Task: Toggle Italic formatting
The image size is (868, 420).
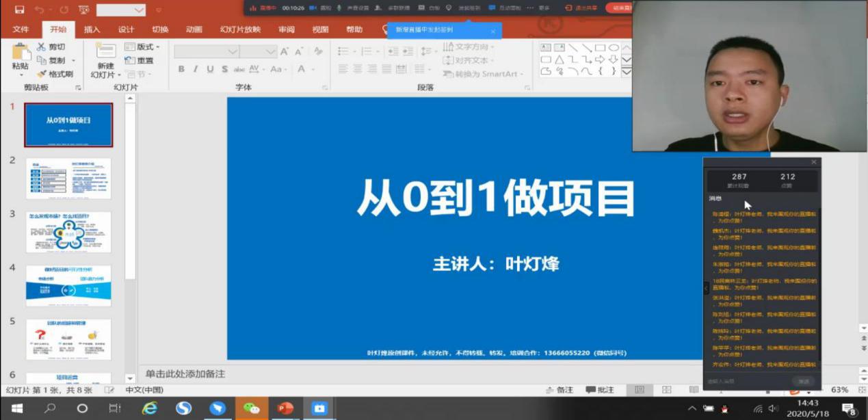Action: [x=196, y=69]
